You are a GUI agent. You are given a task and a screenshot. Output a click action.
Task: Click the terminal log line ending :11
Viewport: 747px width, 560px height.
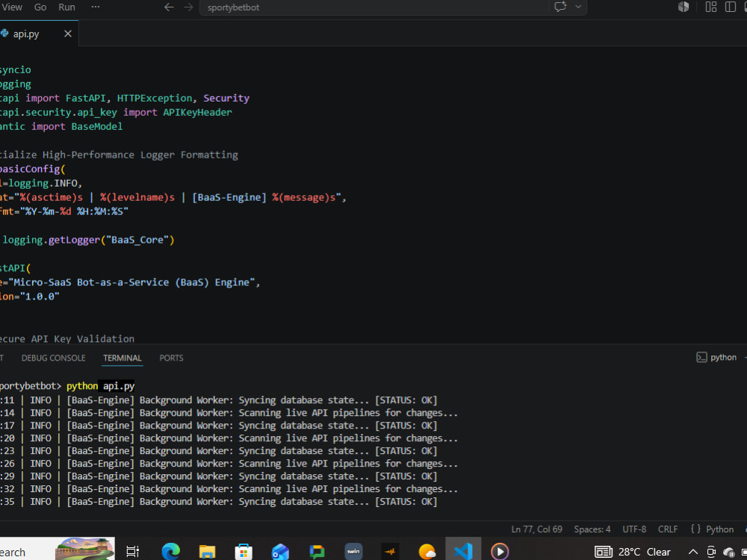pos(219,400)
